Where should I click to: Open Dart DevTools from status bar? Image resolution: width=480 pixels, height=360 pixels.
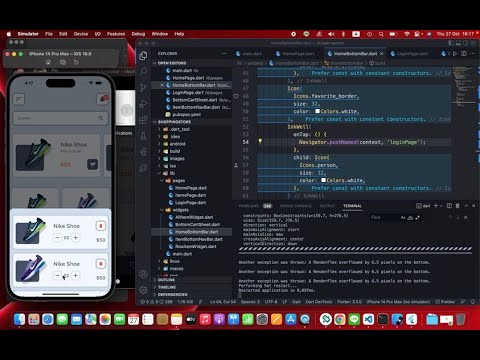(319, 301)
